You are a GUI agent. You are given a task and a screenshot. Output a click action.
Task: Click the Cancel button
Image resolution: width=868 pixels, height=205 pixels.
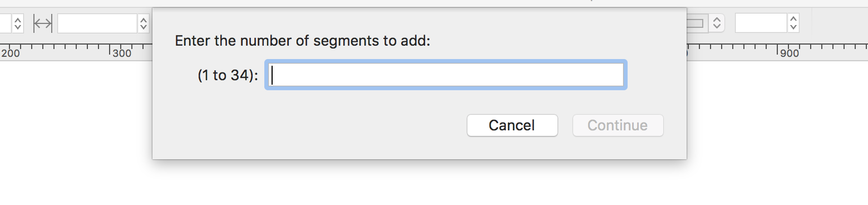click(x=512, y=125)
